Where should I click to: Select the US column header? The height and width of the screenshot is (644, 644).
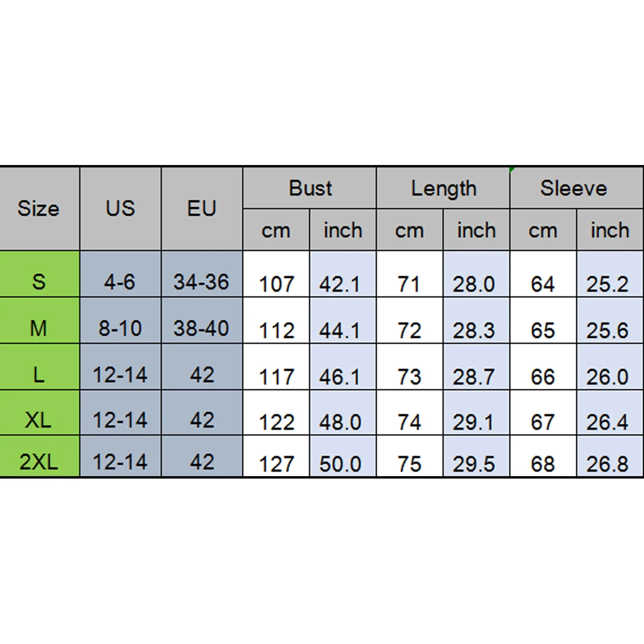[x=120, y=208]
